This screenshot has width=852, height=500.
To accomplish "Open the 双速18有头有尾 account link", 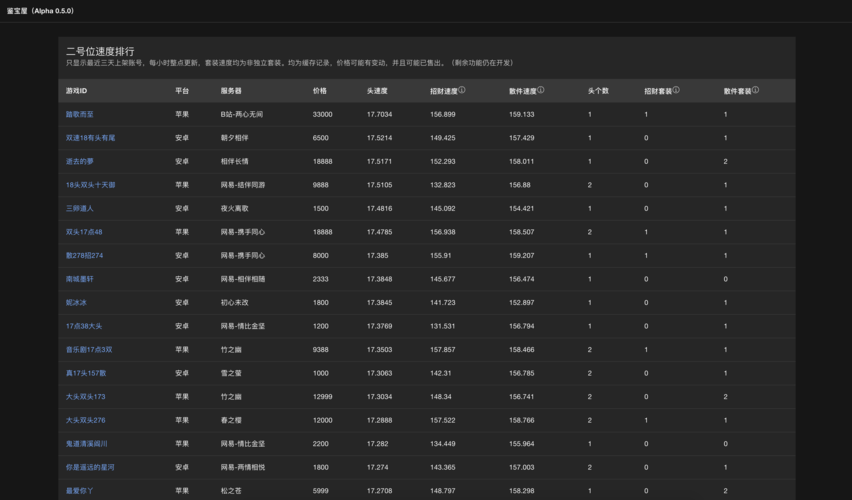I will tap(91, 138).
